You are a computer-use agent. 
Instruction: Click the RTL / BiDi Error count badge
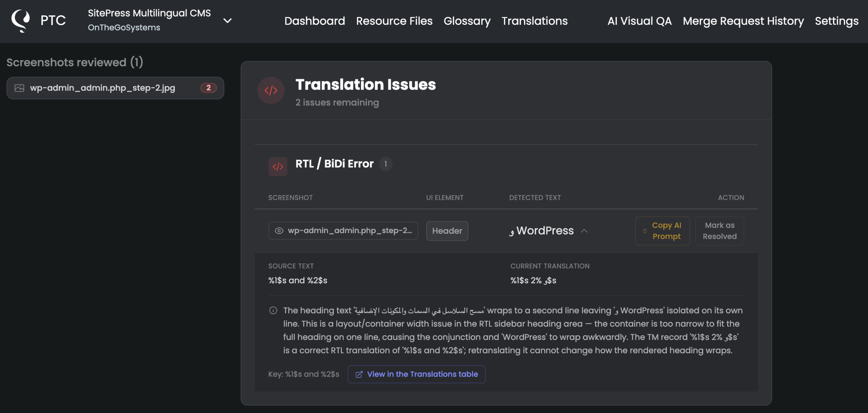pyautogui.click(x=386, y=164)
